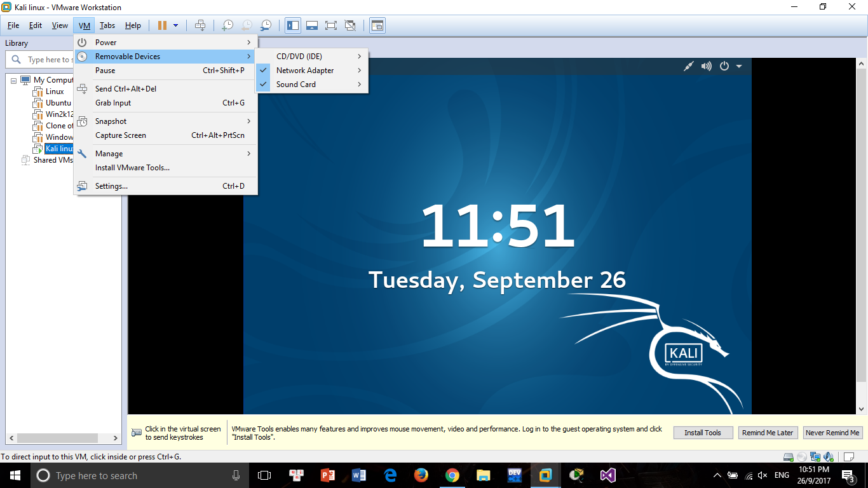Click the muted volume tray icon
Screen dimensions: 868x488
pyautogui.click(x=763, y=475)
